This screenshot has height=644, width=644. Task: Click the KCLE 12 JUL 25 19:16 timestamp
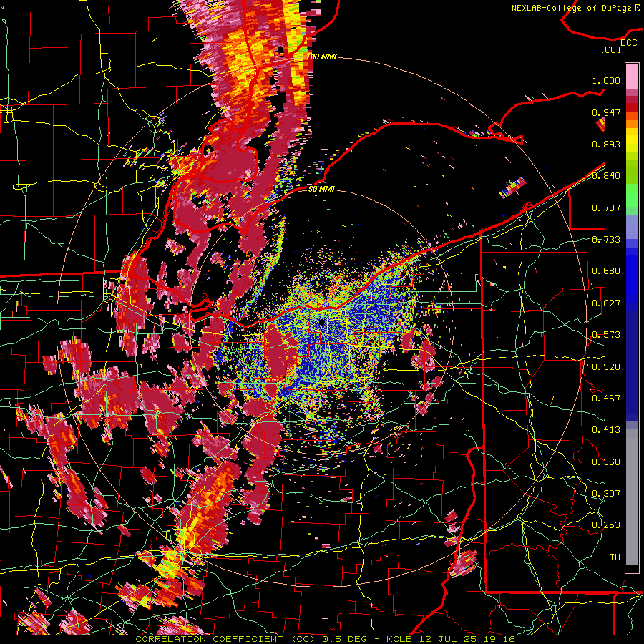pos(451,639)
